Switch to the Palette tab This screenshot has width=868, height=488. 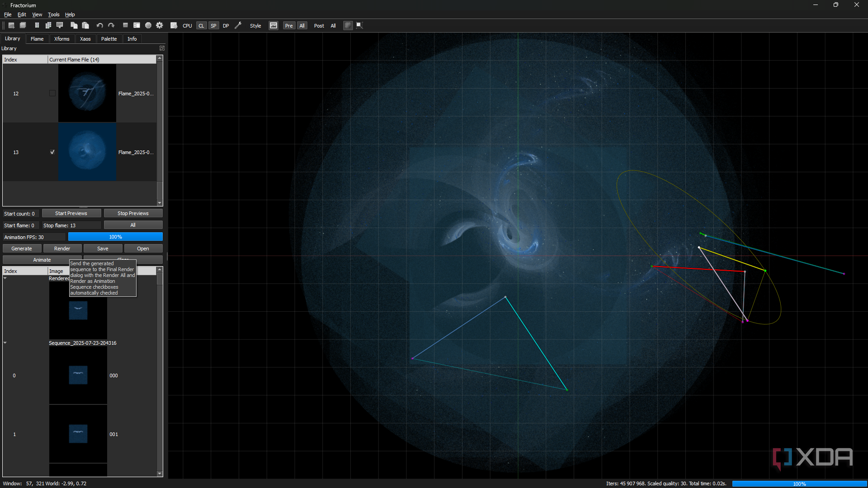coord(109,39)
